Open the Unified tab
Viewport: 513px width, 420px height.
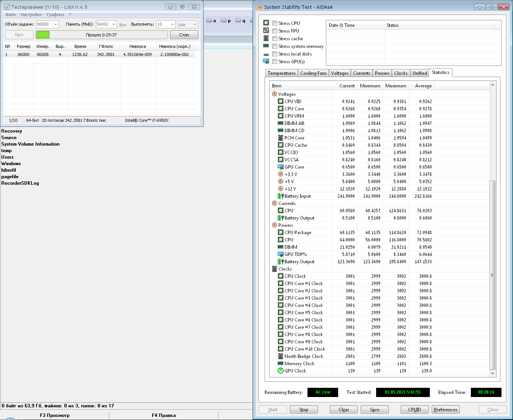tap(419, 73)
